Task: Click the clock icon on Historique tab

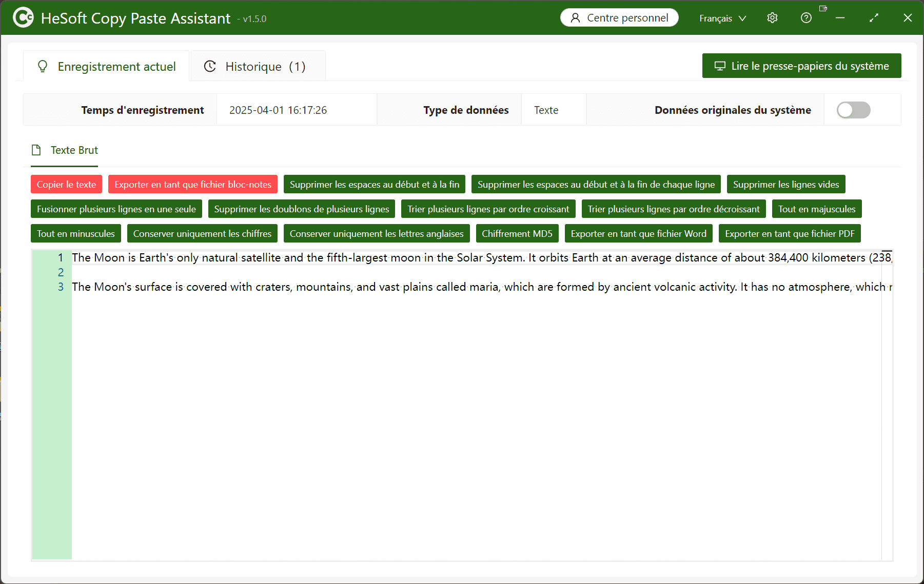Action: click(210, 66)
